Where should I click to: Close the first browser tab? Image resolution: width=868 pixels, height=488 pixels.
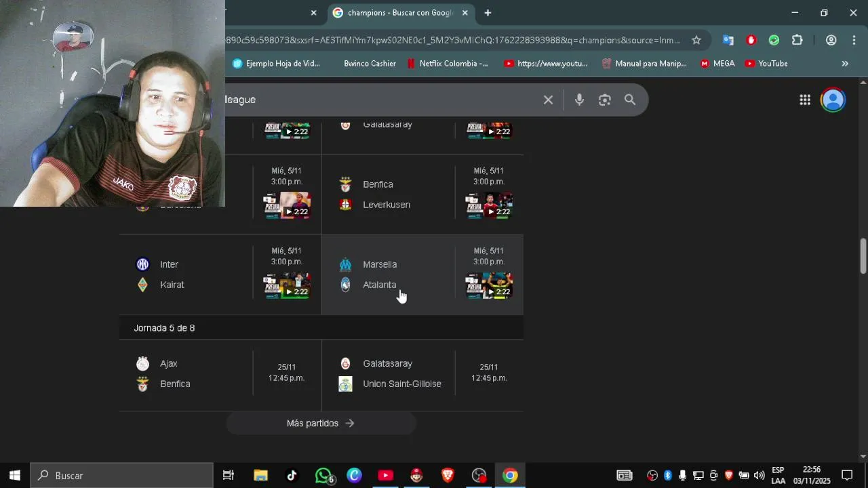313,13
